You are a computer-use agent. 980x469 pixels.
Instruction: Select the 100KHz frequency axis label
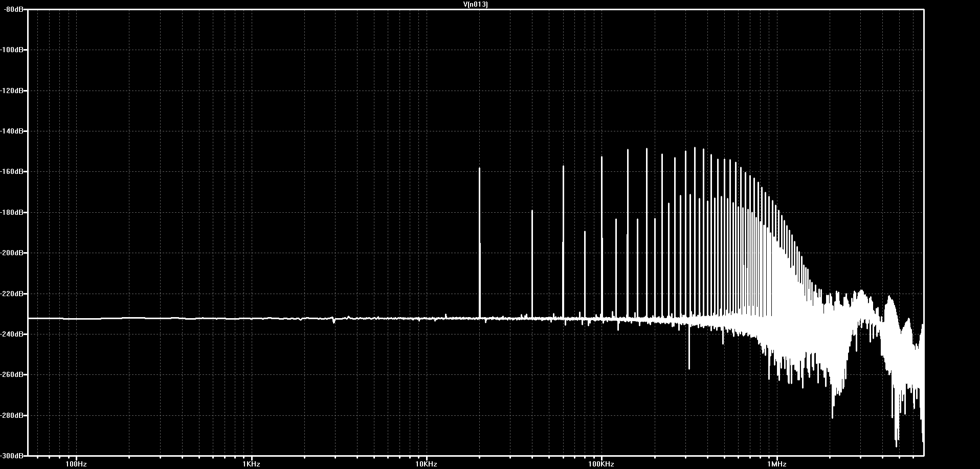click(601, 464)
